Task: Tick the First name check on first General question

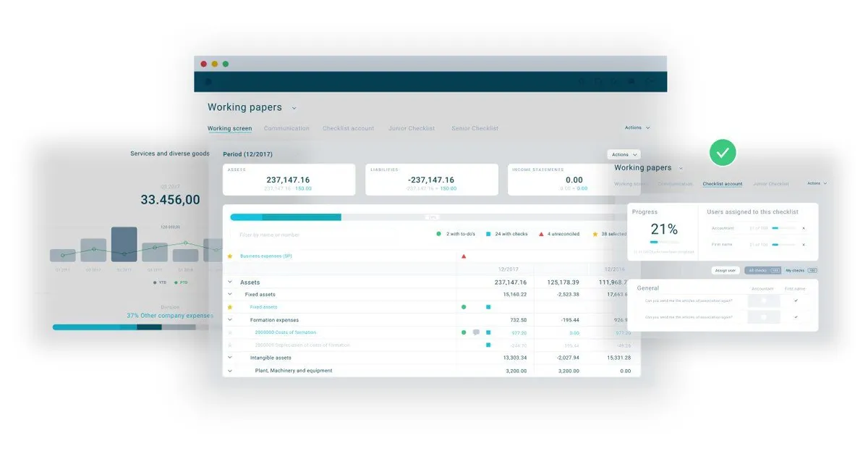Action: tap(796, 300)
